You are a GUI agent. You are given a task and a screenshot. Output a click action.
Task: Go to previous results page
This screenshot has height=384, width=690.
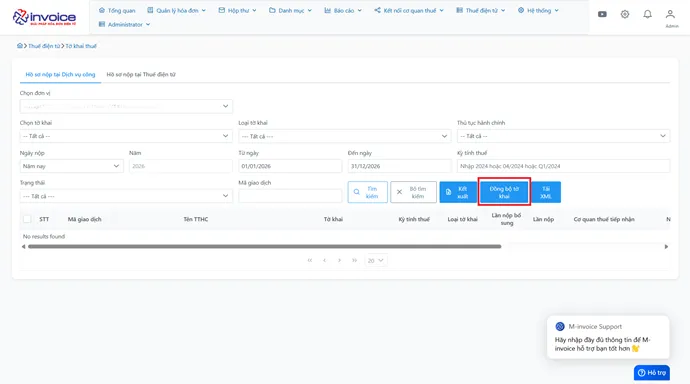[x=324, y=260]
